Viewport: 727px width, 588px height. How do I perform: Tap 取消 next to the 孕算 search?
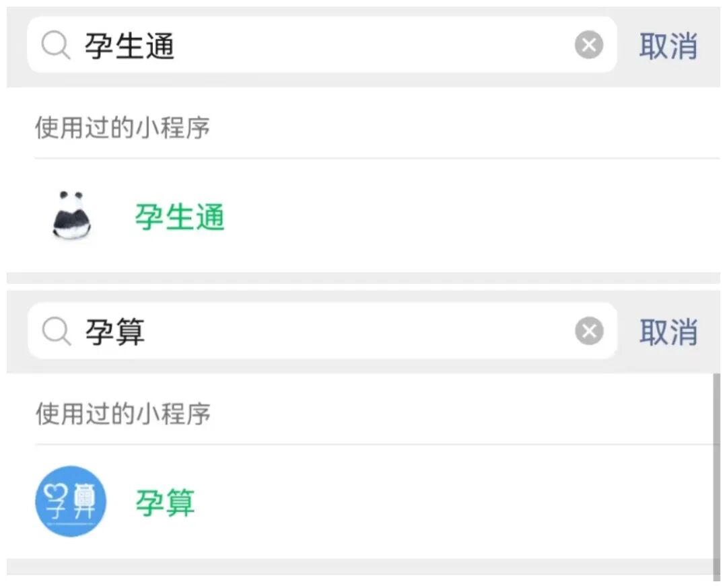[668, 332]
